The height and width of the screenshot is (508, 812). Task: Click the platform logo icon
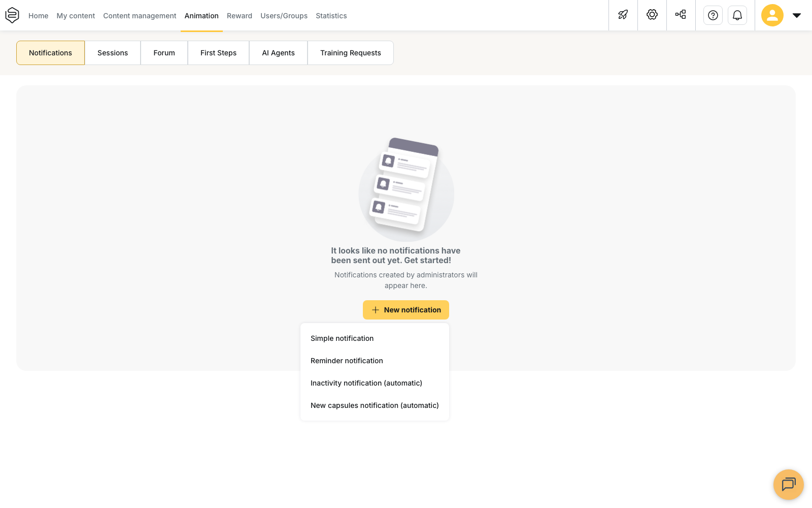[x=12, y=15]
